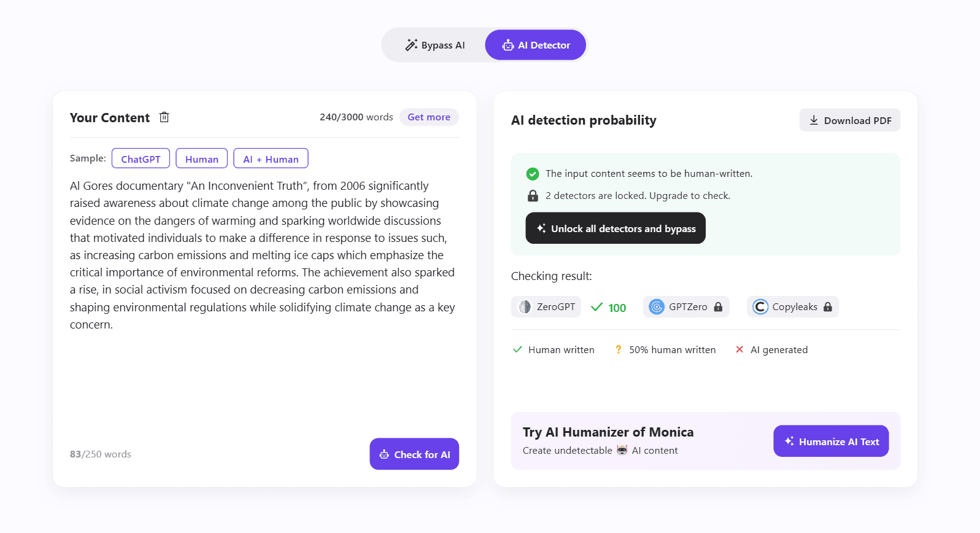980x533 pixels.
Task: Load the ChatGPT sample text
Action: 141,159
